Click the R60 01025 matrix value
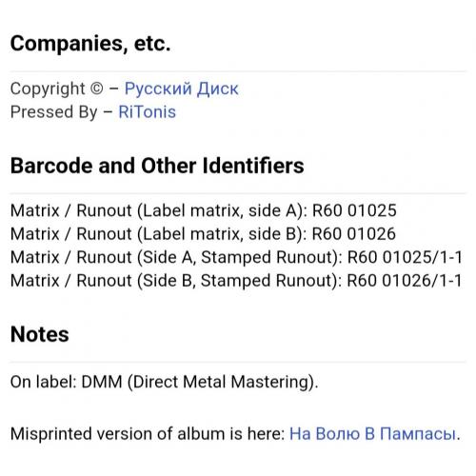Screen dimensions: 476x476 (354, 210)
